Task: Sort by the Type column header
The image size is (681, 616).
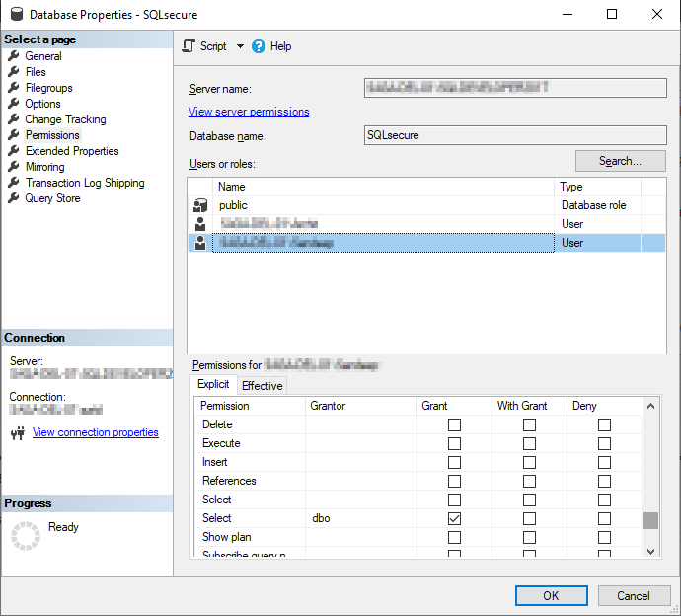Action: [x=598, y=187]
